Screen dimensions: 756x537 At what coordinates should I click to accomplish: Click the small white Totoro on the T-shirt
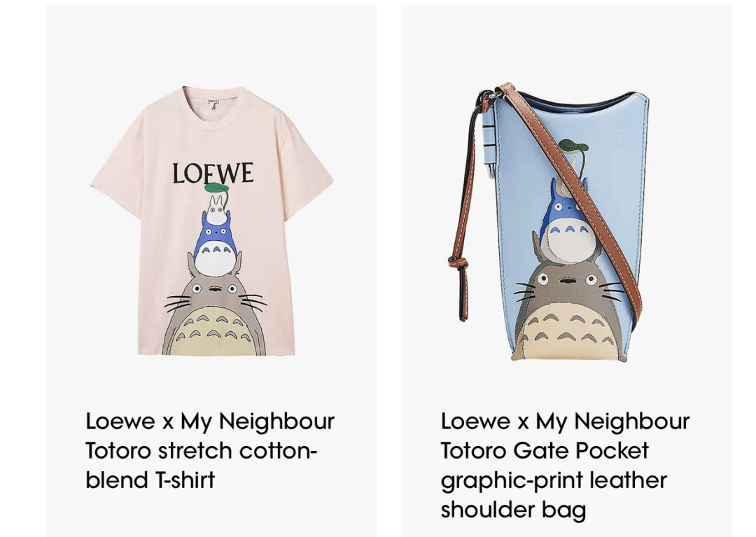tap(216, 210)
